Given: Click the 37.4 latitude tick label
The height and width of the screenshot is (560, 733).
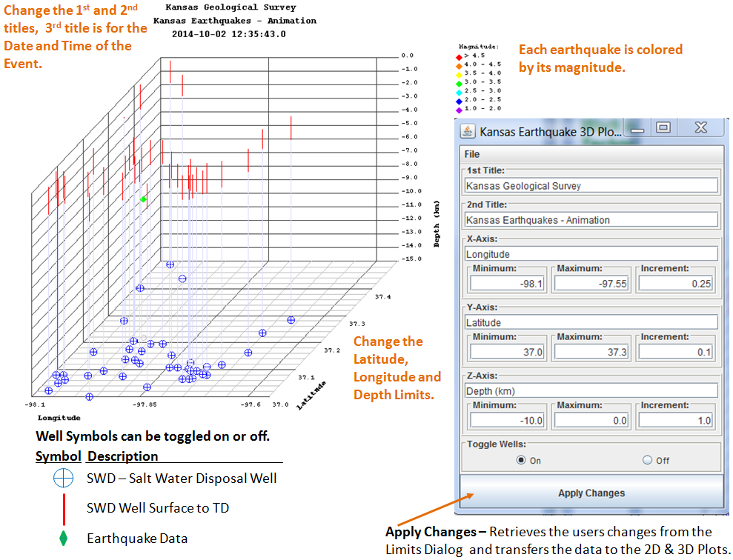Looking at the screenshot, I should tap(383, 296).
